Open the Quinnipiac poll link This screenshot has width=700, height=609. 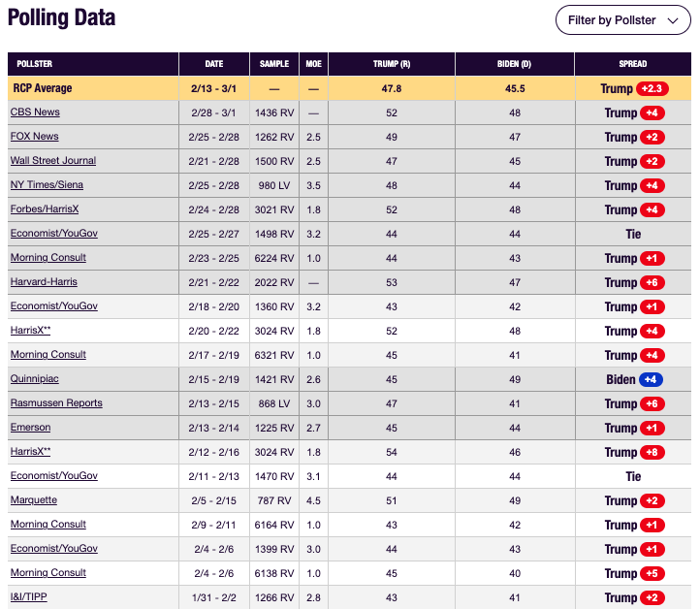(34, 378)
